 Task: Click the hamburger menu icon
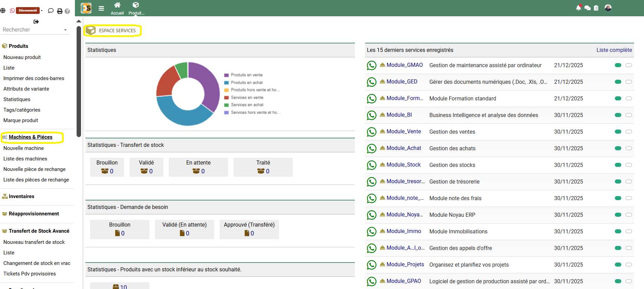(101, 8)
